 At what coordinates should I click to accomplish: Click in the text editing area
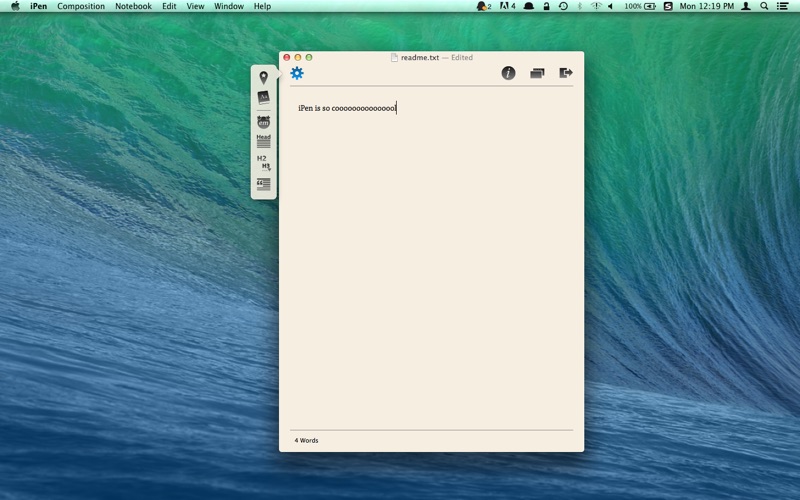430,250
